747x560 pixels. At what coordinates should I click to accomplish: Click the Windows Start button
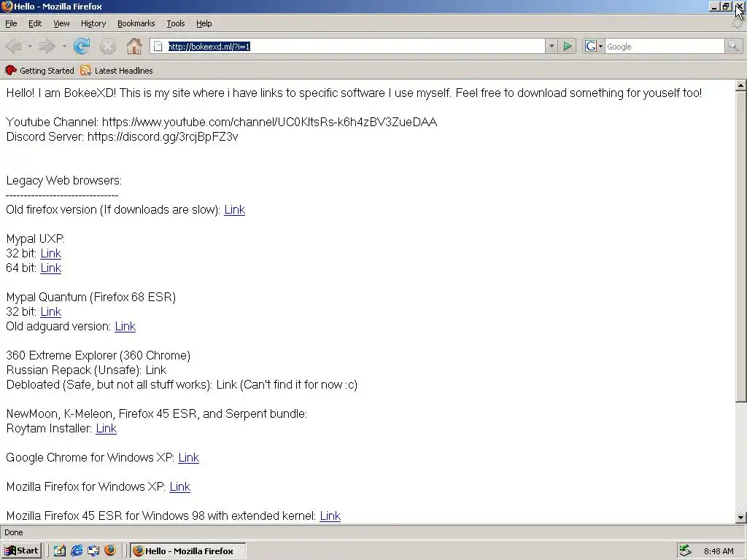point(21,551)
